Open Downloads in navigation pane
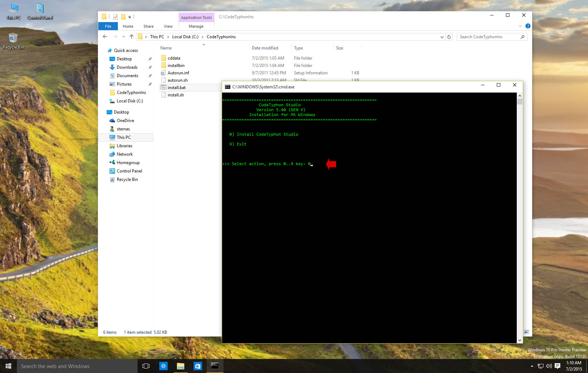 (127, 67)
